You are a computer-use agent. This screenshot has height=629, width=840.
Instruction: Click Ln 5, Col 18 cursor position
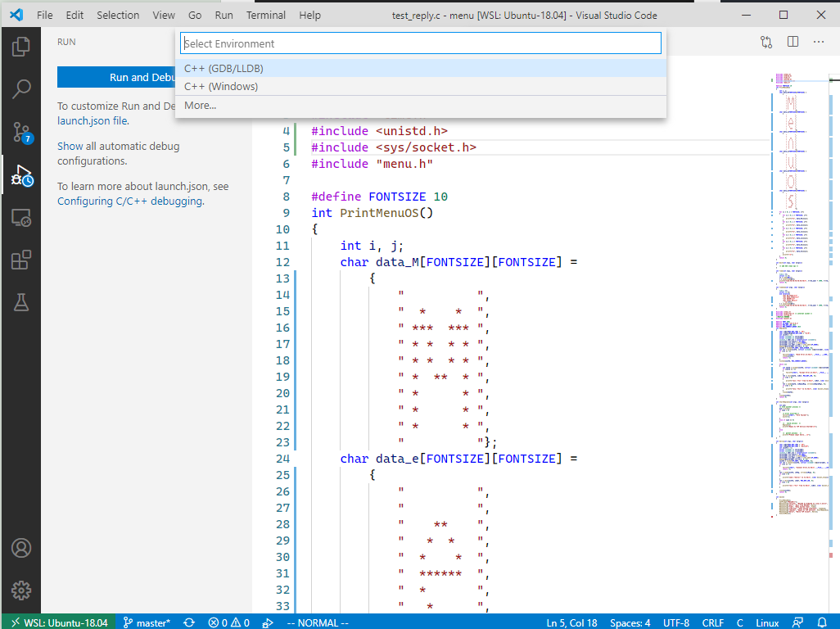pos(571,622)
